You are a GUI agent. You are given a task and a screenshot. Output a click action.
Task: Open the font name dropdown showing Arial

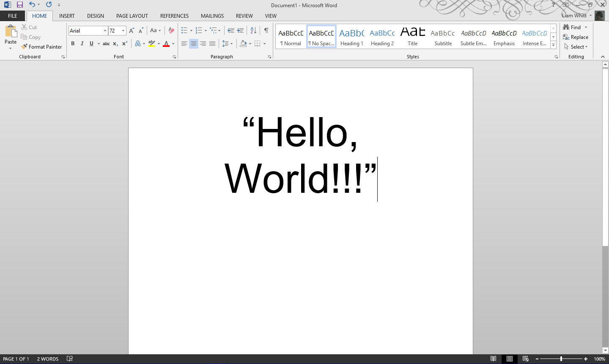coord(105,30)
